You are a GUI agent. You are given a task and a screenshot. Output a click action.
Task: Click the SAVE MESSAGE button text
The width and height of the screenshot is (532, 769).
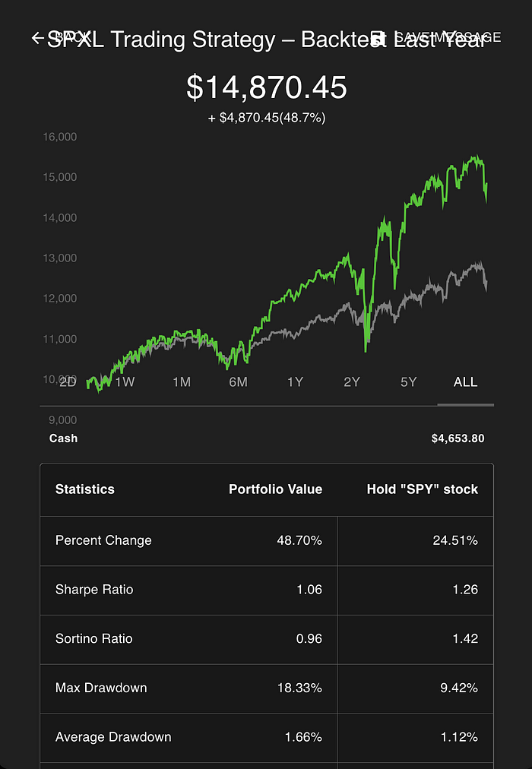click(x=448, y=37)
